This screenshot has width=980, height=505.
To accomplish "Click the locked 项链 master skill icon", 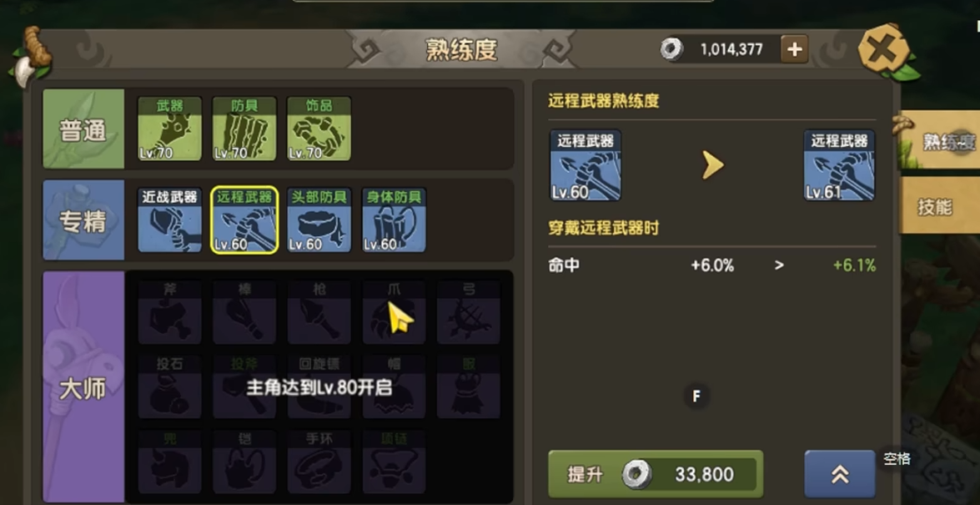I will click(395, 462).
